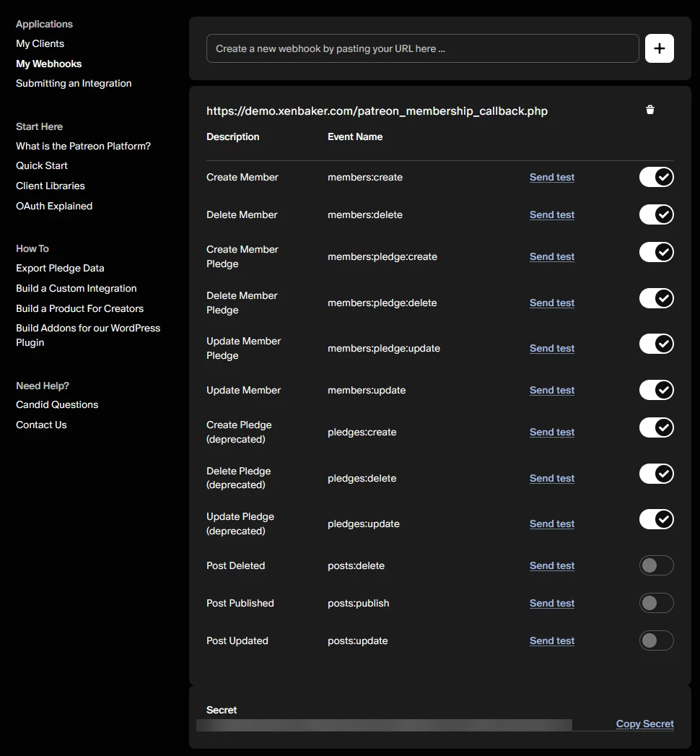The image size is (700, 756).
Task: Click the blurred secret value
Action: pyautogui.click(x=384, y=725)
